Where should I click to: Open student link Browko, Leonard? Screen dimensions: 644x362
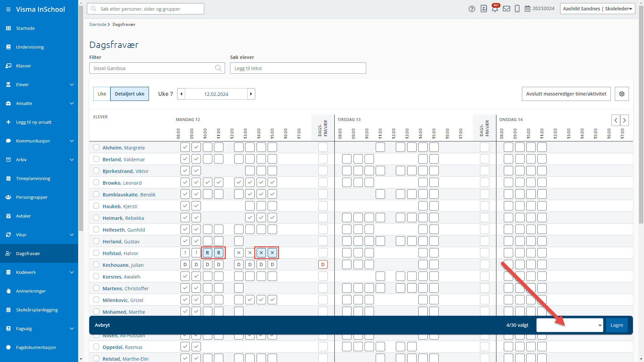[122, 183]
